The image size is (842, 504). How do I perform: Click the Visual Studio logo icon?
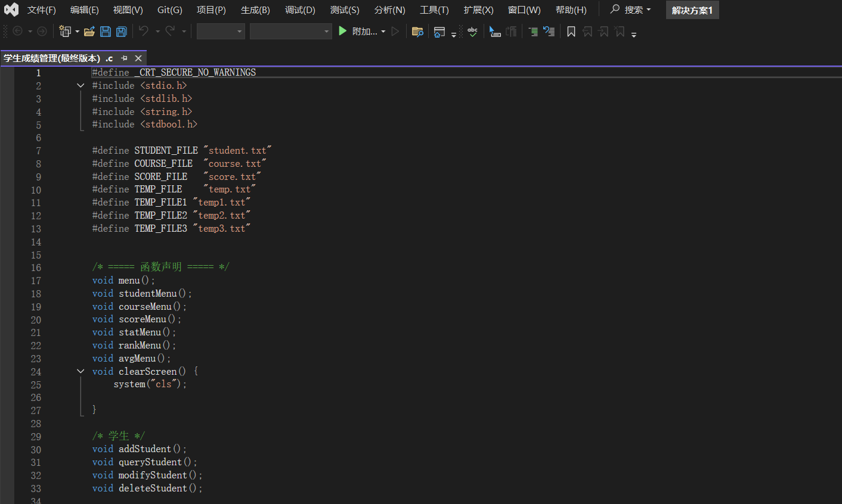pyautogui.click(x=11, y=10)
